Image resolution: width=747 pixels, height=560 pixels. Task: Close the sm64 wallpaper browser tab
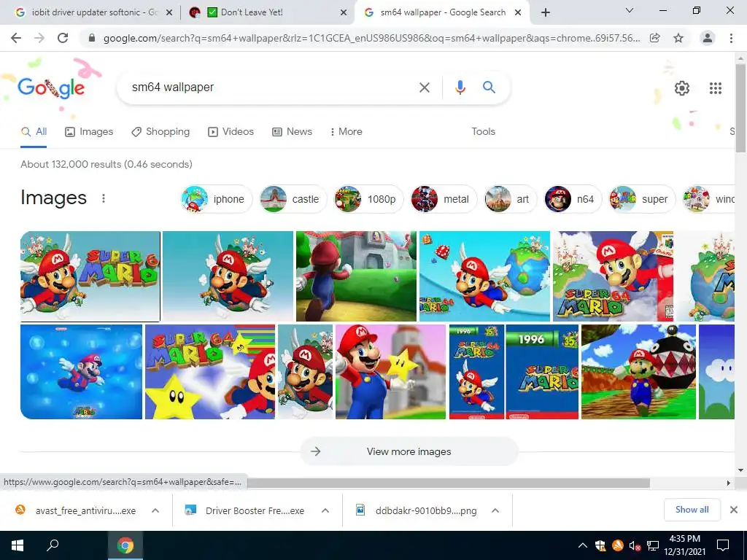click(x=518, y=12)
